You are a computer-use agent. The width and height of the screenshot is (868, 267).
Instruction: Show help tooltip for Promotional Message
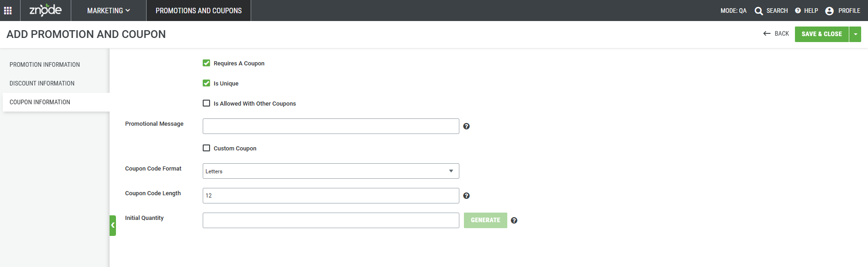[x=466, y=126]
